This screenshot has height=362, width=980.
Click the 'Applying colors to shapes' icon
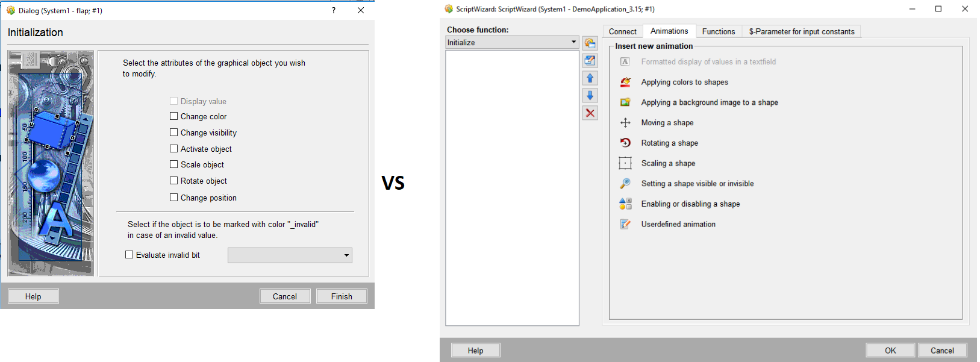point(625,82)
